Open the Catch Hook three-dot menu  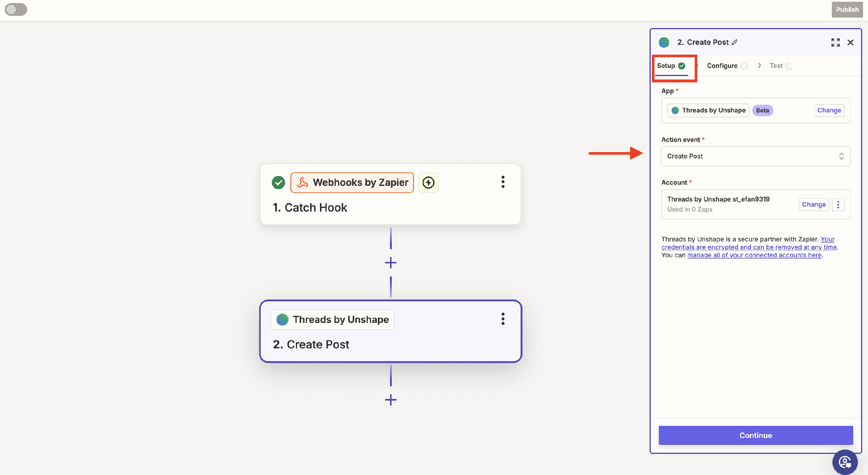503,182
